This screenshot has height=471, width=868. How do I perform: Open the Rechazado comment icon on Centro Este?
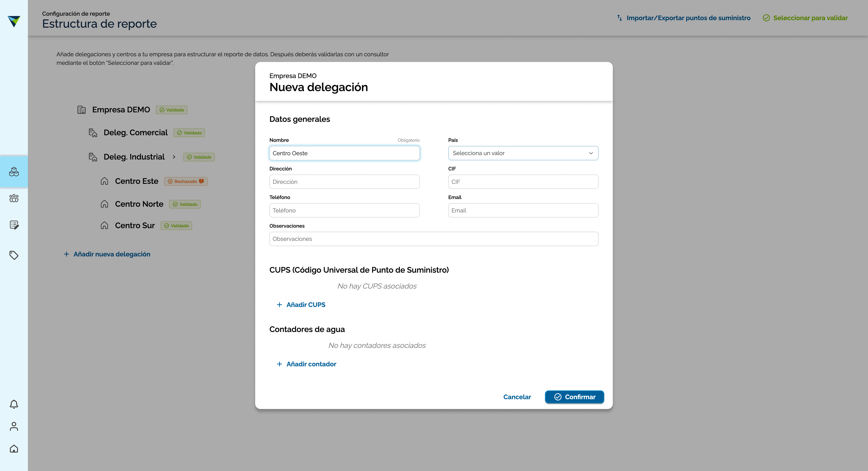pos(201,181)
